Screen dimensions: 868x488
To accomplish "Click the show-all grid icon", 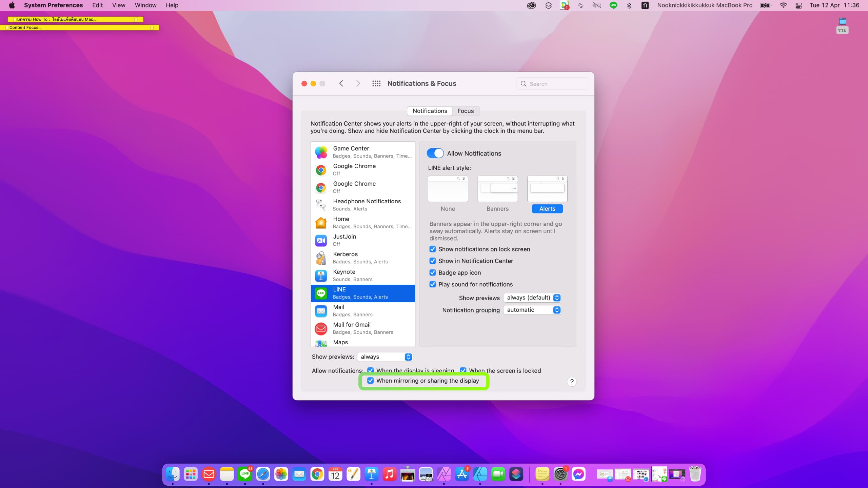I will coord(376,83).
